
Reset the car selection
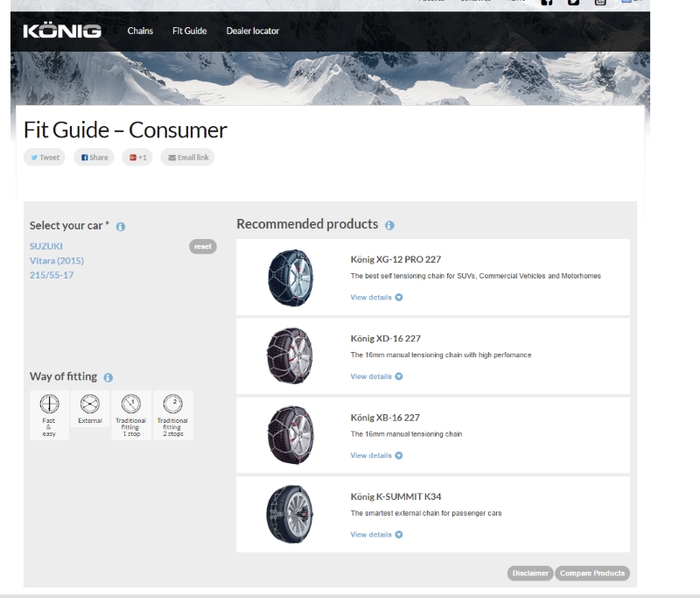pos(203,246)
